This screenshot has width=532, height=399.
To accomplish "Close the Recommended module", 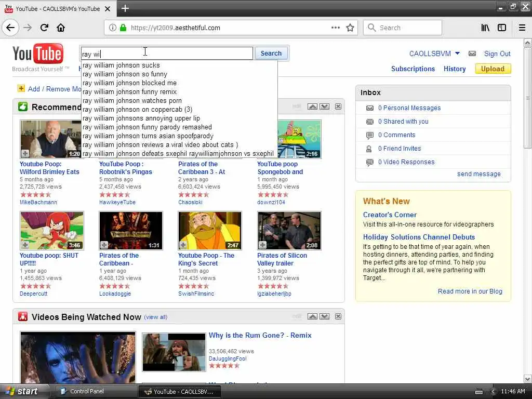I will [x=338, y=107].
